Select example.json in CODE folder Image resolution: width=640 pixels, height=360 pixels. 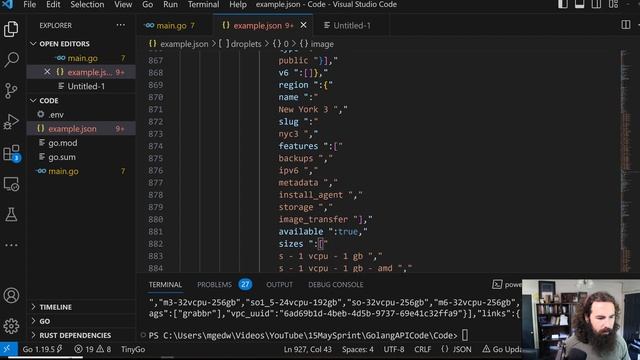82,129
